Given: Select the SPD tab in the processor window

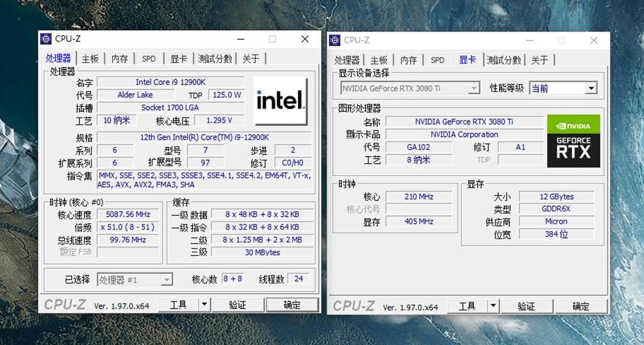Looking at the screenshot, I should 149,59.
